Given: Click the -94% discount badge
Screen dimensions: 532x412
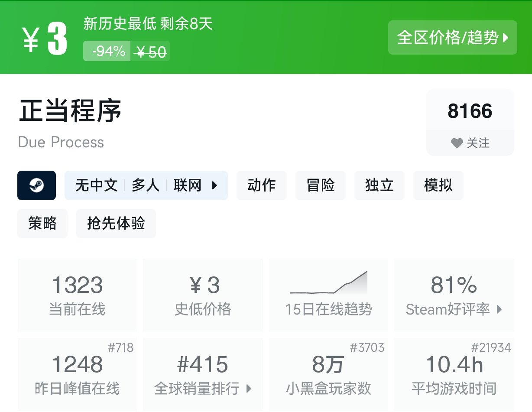Looking at the screenshot, I should 107,51.
